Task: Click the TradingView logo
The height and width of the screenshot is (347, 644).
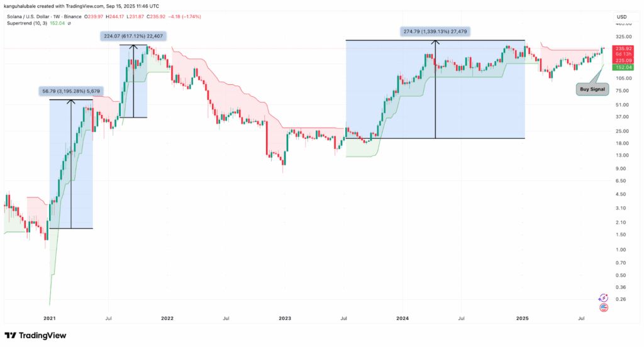Action: point(35,336)
